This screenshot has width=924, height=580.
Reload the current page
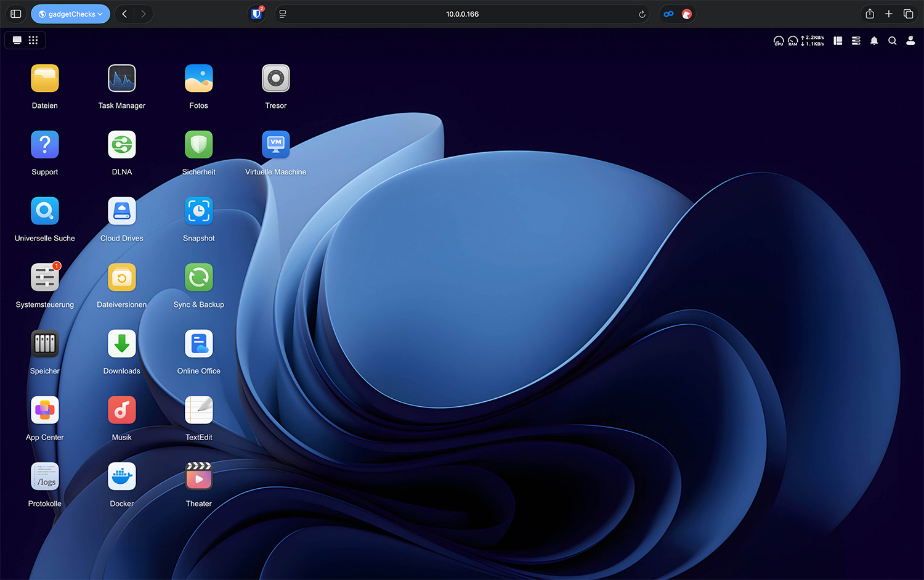click(642, 14)
